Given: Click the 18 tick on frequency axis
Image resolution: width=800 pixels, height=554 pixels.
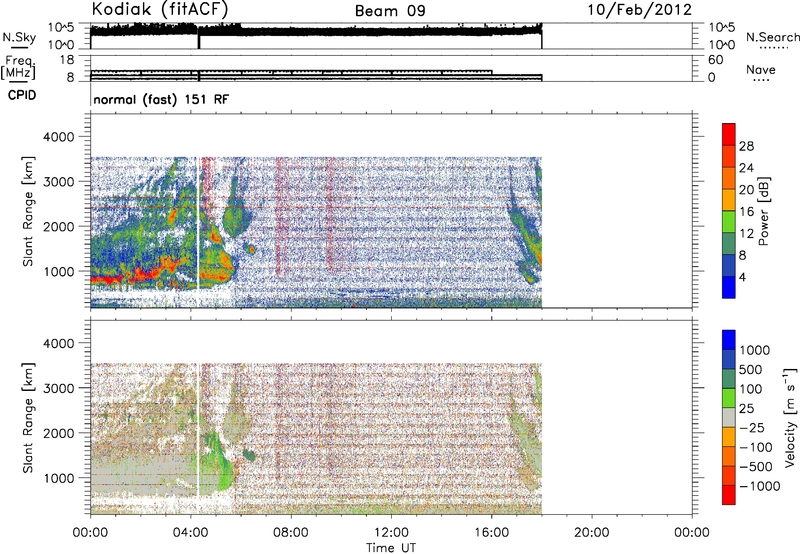Looking at the screenshot, I should pos(67,60).
